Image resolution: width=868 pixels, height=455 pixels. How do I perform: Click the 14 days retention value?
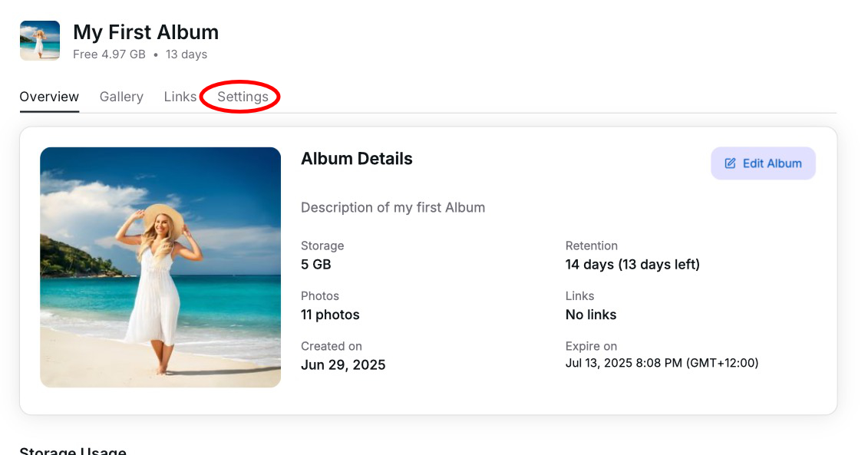click(x=632, y=265)
